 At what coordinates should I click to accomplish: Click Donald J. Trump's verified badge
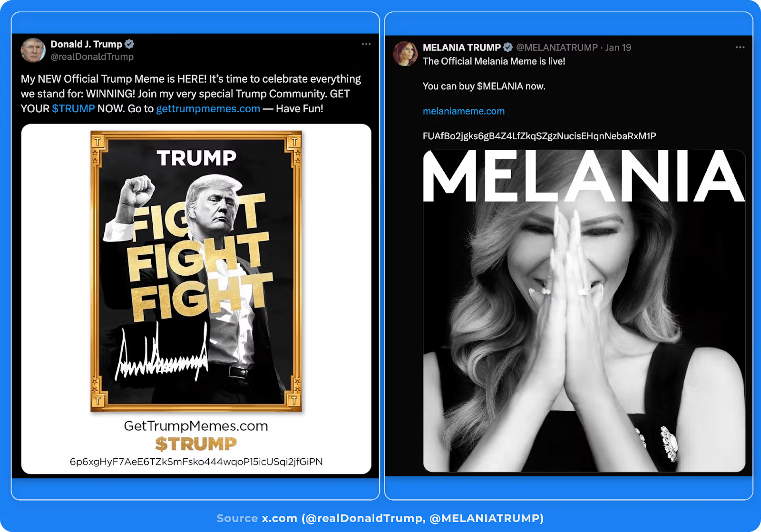point(129,44)
